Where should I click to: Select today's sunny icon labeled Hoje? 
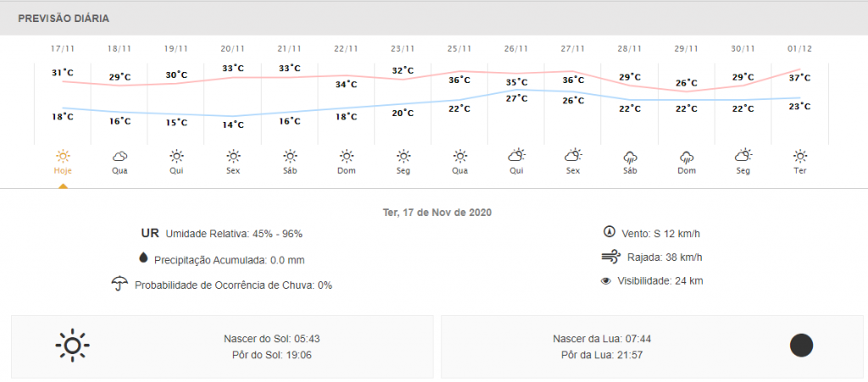pos(63,155)
